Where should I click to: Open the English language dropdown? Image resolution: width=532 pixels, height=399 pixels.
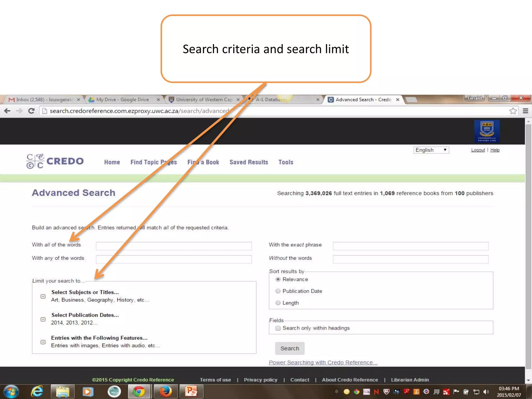tap(431, 150)
